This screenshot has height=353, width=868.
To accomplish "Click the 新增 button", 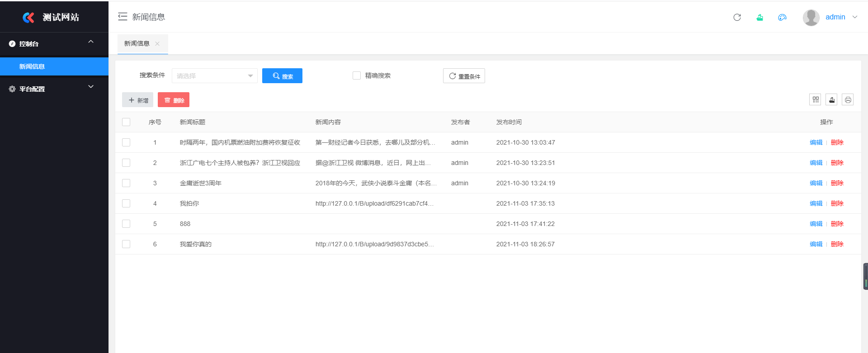I will pyautogui.click(x=138, y=100).
